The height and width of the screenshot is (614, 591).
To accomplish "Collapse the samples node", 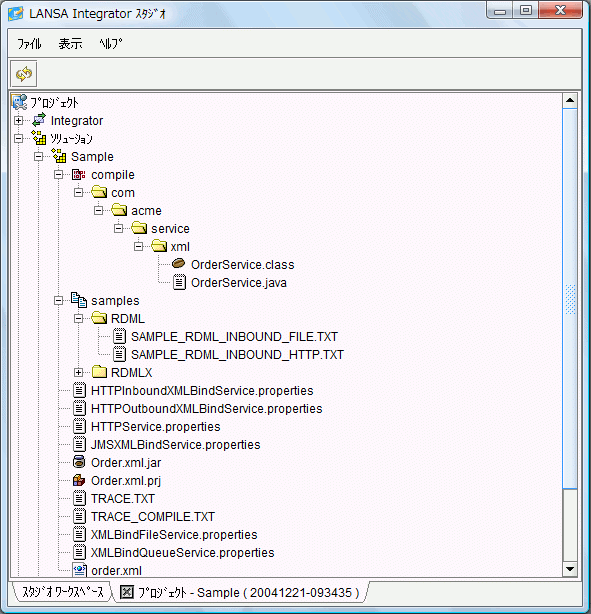I will (58, 301).
